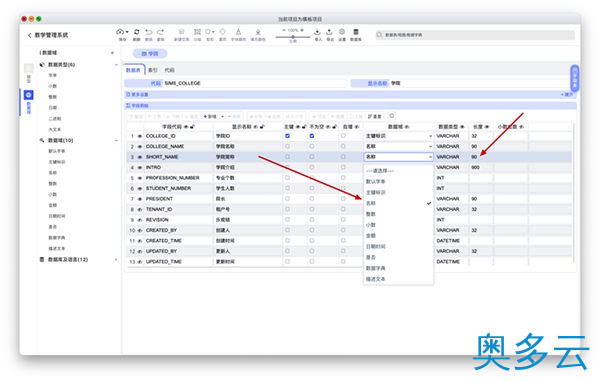Check the 主键 checkbox for COLLEGE_NAME

pyautogui.click(x=287, y=146)
